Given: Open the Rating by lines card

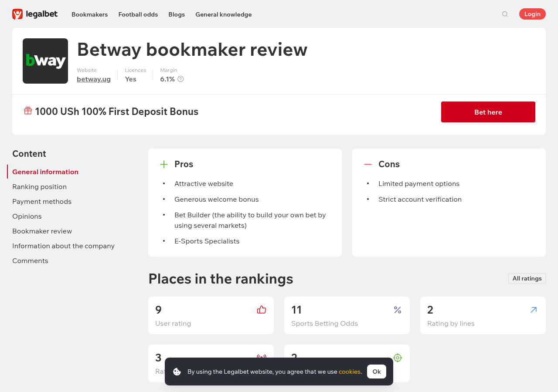Looking at the screenshot, I should pyautogui.click(x=483, y=315).
